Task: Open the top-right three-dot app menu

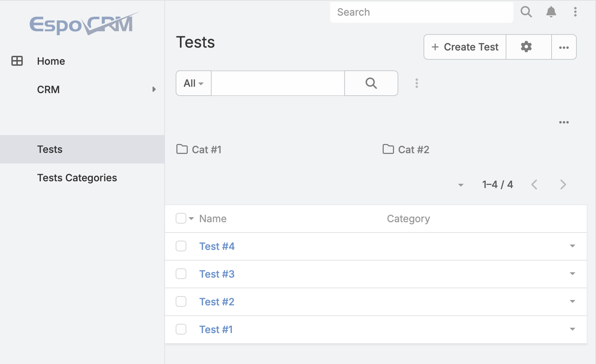Action: coord(575,12)
